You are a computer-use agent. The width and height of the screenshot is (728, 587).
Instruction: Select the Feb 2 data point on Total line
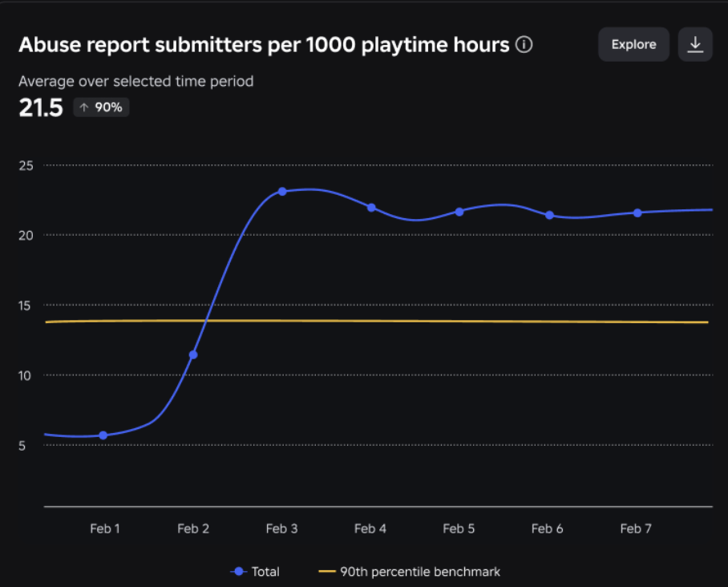[x=193, y=354]
